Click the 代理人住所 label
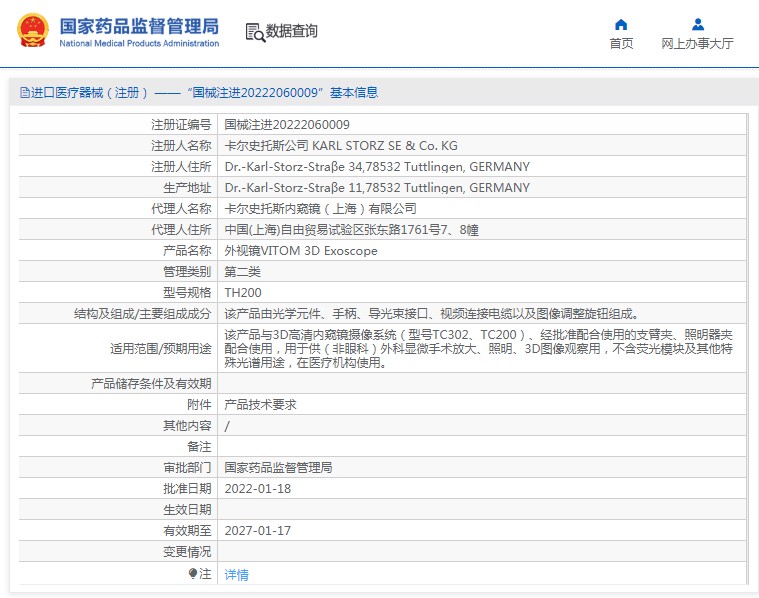 (181, 230)
